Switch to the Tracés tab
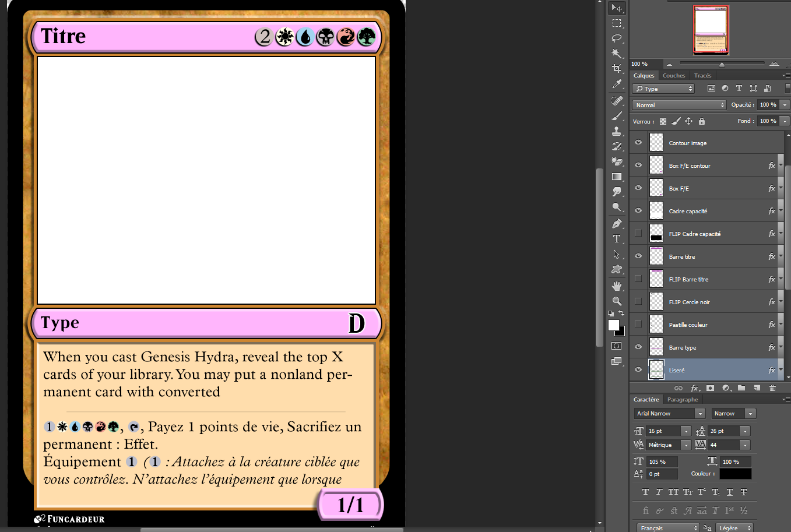Viewport: 791px width, 532px height. tap(703, 76)
